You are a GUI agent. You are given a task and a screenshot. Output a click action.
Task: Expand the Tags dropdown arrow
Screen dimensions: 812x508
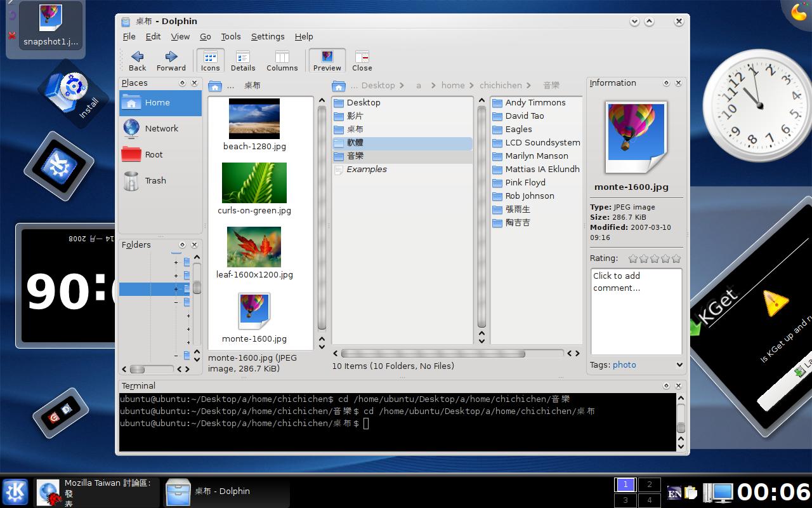pos(679,365)
